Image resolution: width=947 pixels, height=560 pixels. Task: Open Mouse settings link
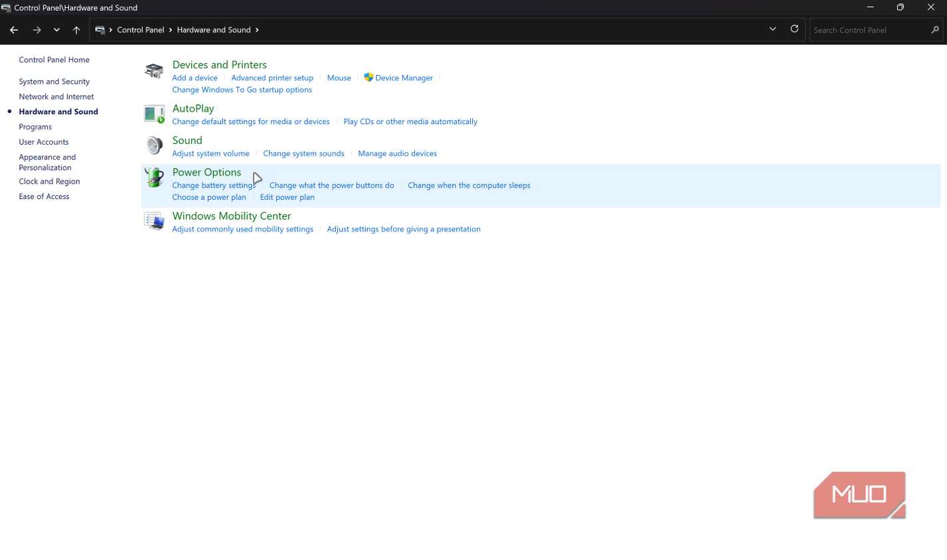pos(339,78)
